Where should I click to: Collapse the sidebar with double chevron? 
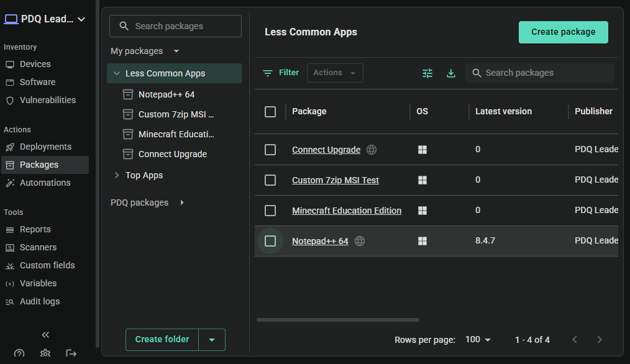coord(45,335)
